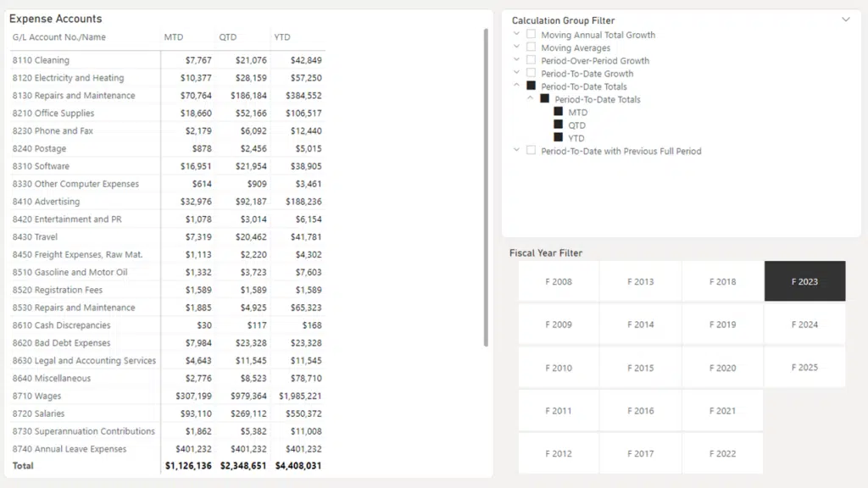Collapse the nested Period-To-Date Totals subgroup

click(x=531, y=99)
